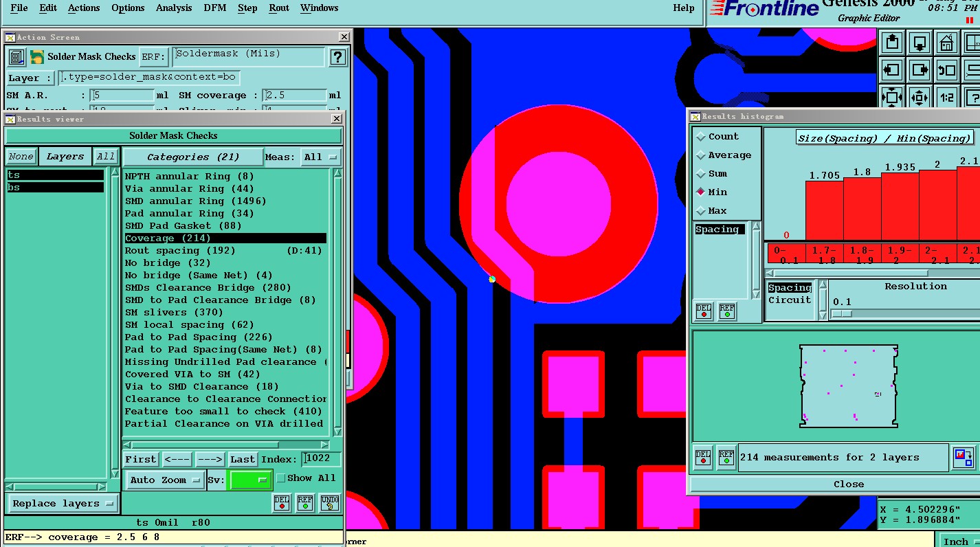Screen dimensions: 980x547
Task: Go to next result with ---> button
Action: 210,459
